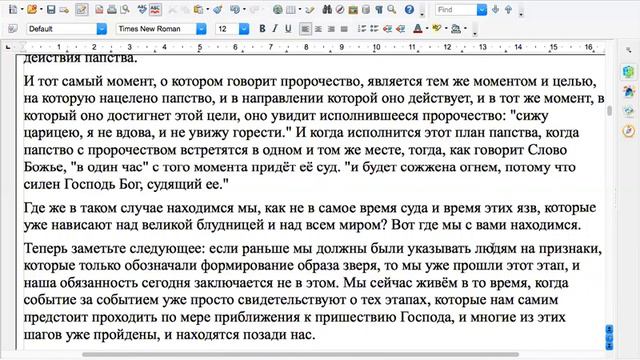Click Increase Indent icon
Screen dimensions: 640x360
click(x=400, y=29)
